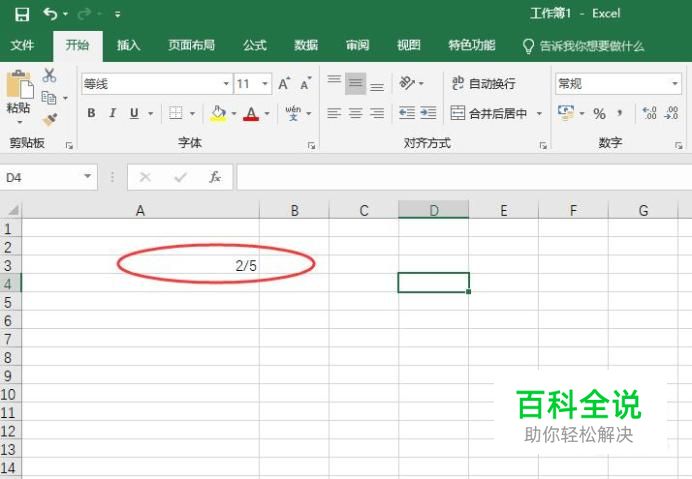Open the 公式 tab
This screenshot has width=692, height=479.
[x=255, y=45]
